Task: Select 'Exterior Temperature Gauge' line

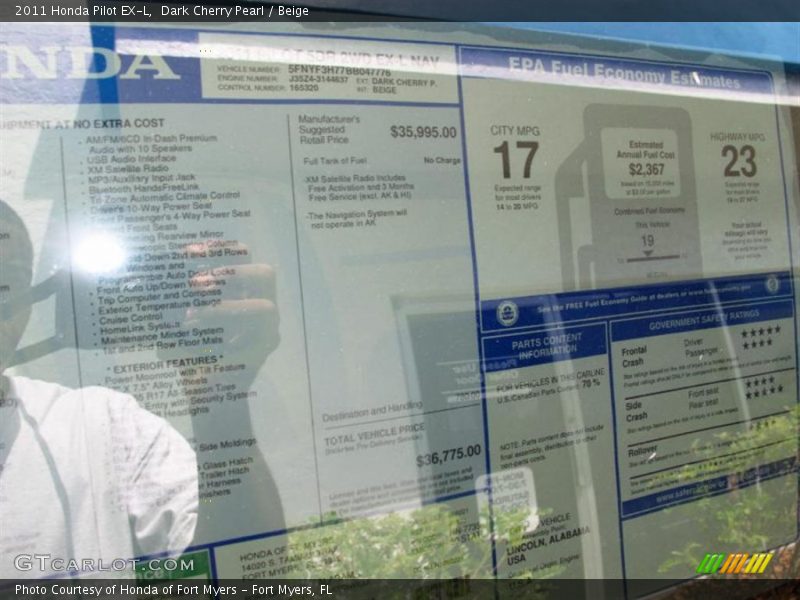Action: click(x=159, y=307)
